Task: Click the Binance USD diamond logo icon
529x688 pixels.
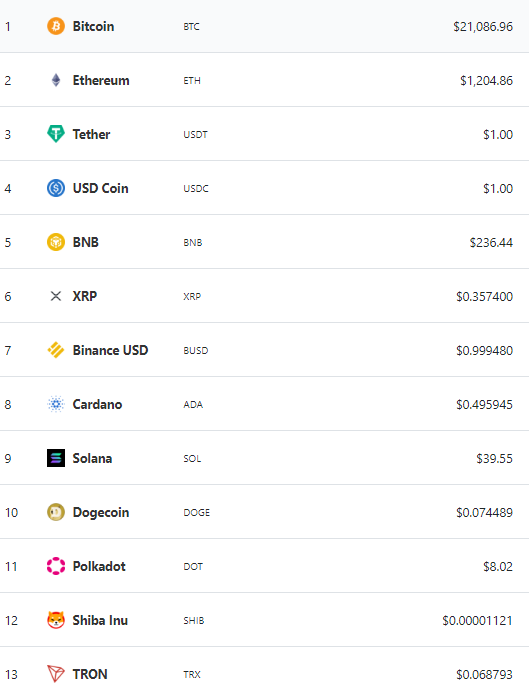Action: [x=56, y=350]
